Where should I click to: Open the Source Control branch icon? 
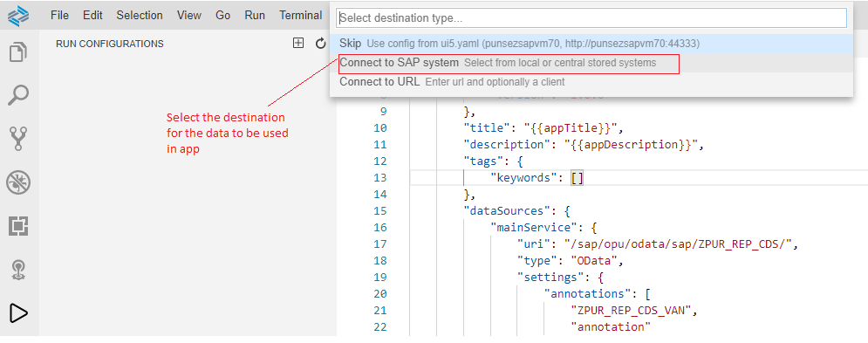click(18, 139)
